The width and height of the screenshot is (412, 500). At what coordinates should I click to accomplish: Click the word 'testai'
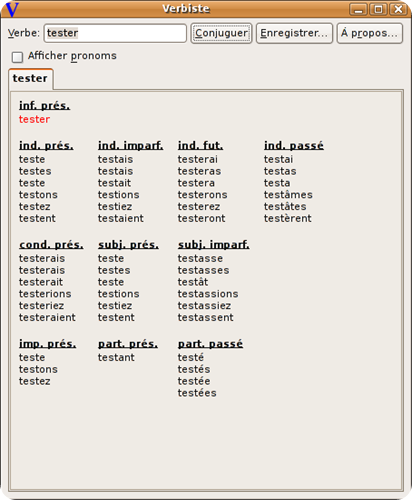tap(279, 159)
